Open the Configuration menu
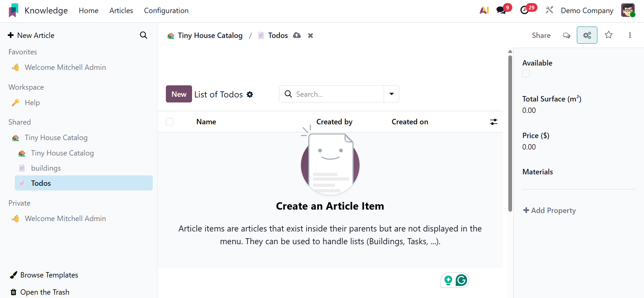Viewport: 644px width, 298px height. [166, 11]
